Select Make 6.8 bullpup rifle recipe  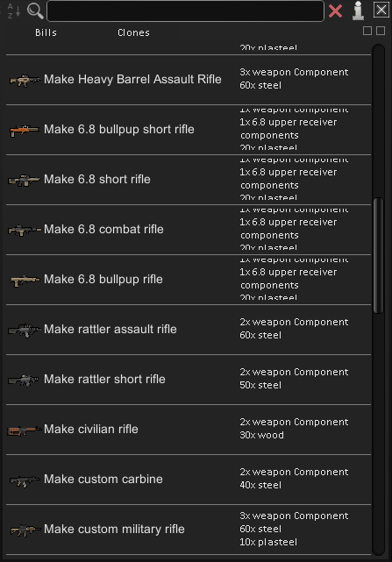(x=189, y=280)
